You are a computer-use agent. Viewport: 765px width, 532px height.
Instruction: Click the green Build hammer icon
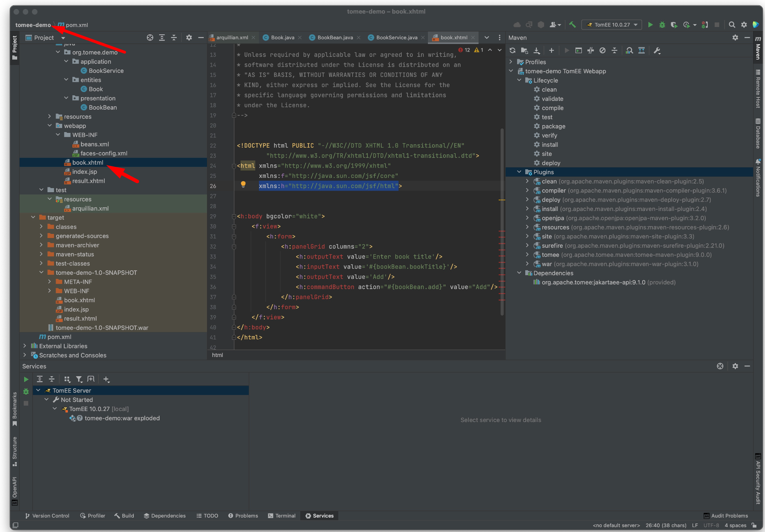[x=572, y=25]
